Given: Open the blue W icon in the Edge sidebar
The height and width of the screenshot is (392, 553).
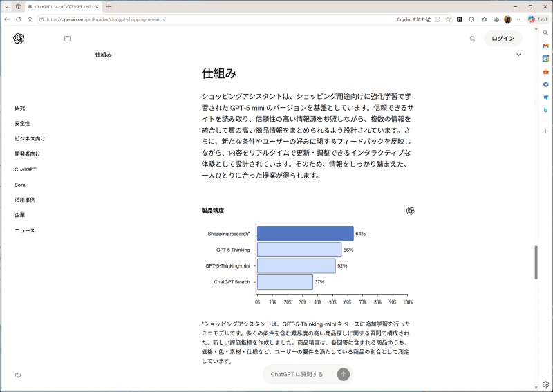Looking at the screenshot, I should (545, 97).
